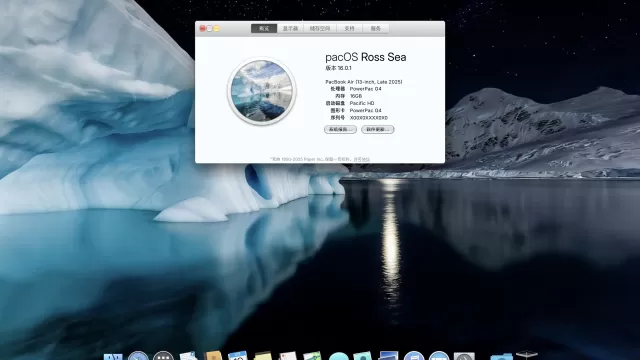This screenshot has width=640, height=360.
Task: Select the 支持 tab
Action: tap(349, 29)
